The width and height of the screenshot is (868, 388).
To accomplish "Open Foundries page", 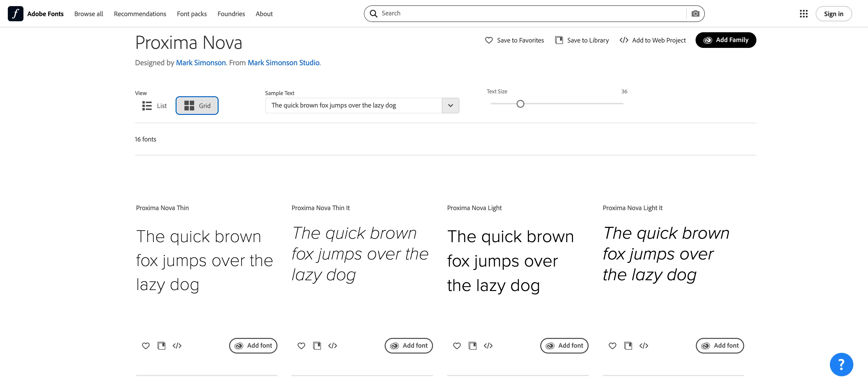I will coord(231,14).
